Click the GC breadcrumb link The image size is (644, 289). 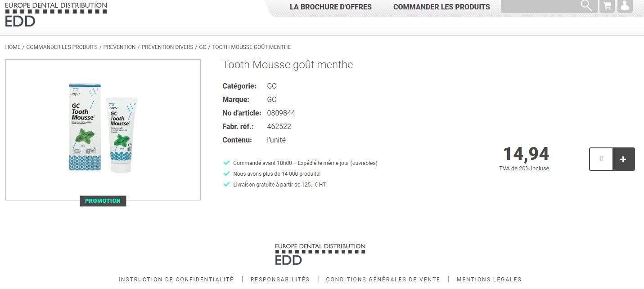[203, 47]
